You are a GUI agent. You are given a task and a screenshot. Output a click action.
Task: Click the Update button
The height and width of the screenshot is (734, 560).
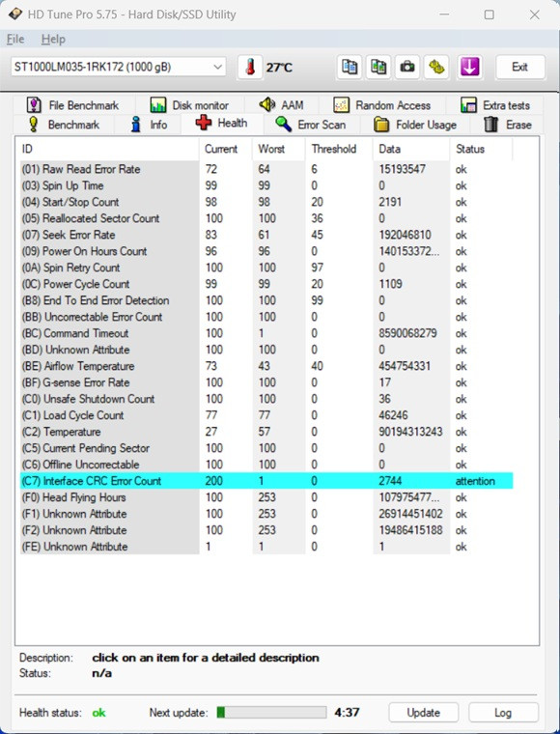[x=424, y=713]
